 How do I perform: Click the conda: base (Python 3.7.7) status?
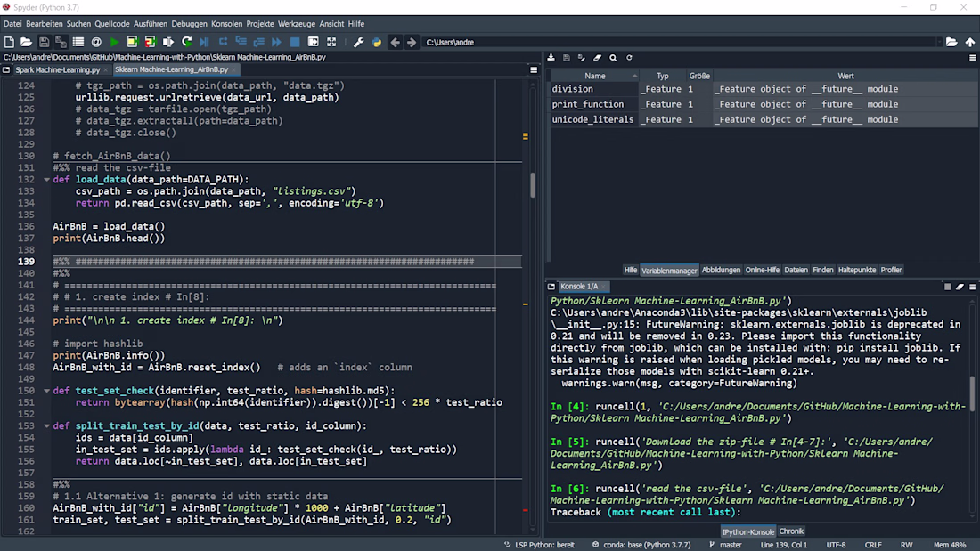[641, 545]
